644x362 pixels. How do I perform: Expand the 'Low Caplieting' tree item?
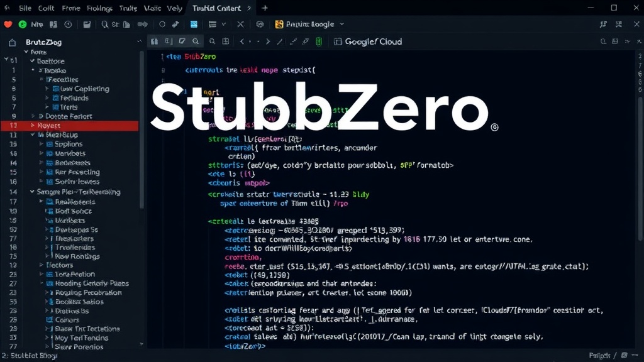47,89
